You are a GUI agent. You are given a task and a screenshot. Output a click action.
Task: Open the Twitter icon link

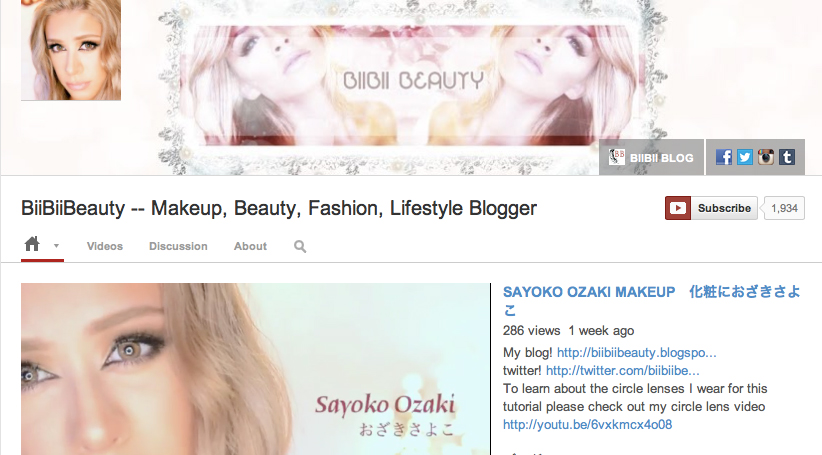(745, 157)
